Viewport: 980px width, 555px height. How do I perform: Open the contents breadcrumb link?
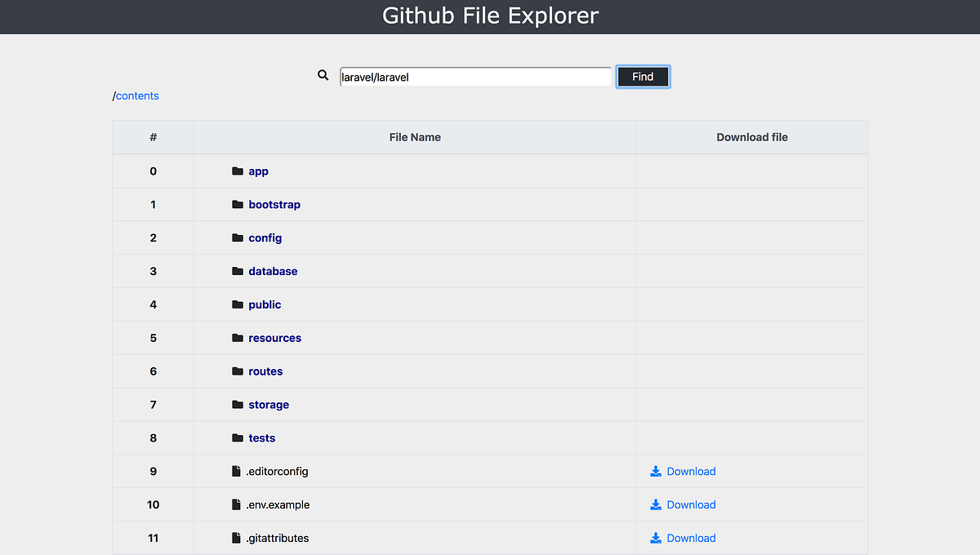(138, 95)
